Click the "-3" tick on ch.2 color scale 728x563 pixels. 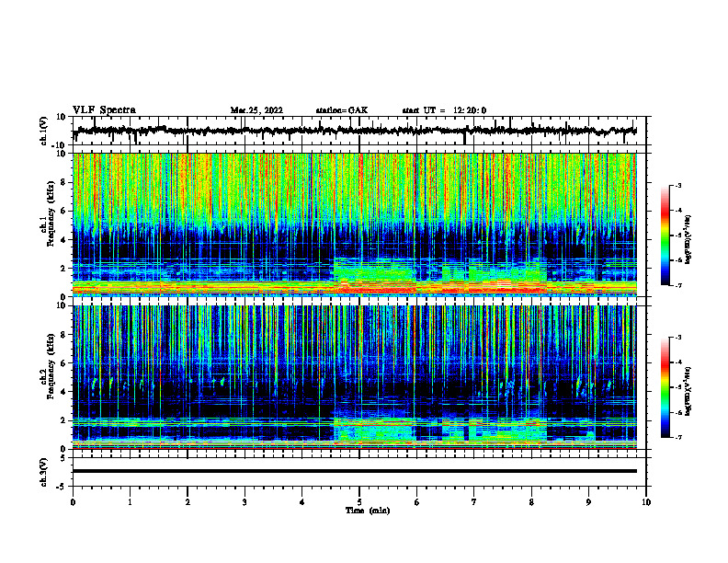(x=678, y=338)
